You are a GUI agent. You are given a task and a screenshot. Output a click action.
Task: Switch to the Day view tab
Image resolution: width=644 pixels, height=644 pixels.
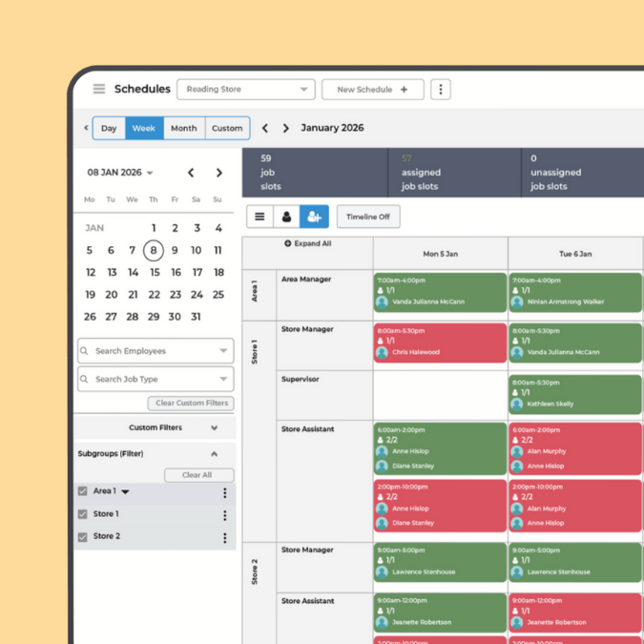click(109, 129)
